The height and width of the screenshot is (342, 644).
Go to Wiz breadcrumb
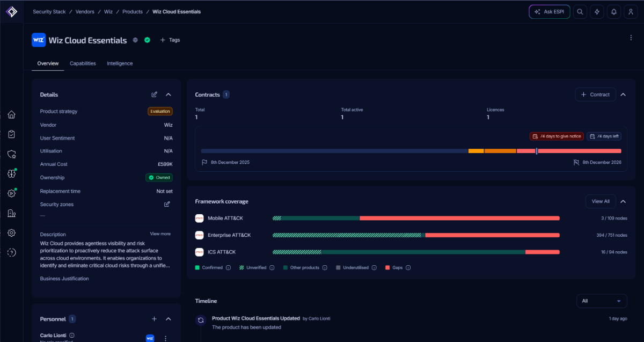point(108,12)
